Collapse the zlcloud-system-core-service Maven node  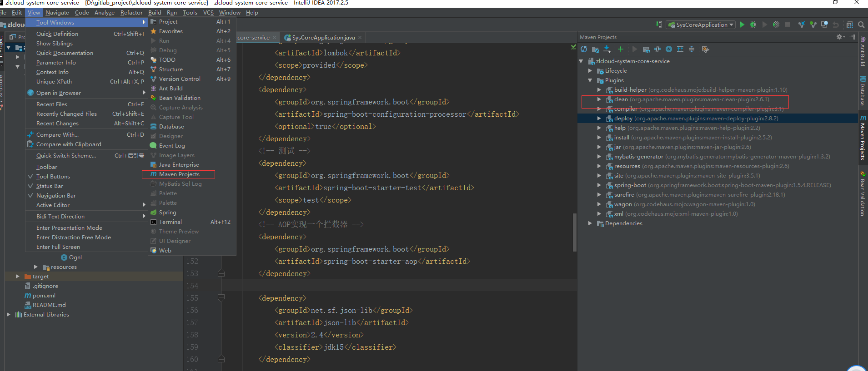[x=581, y=61]
